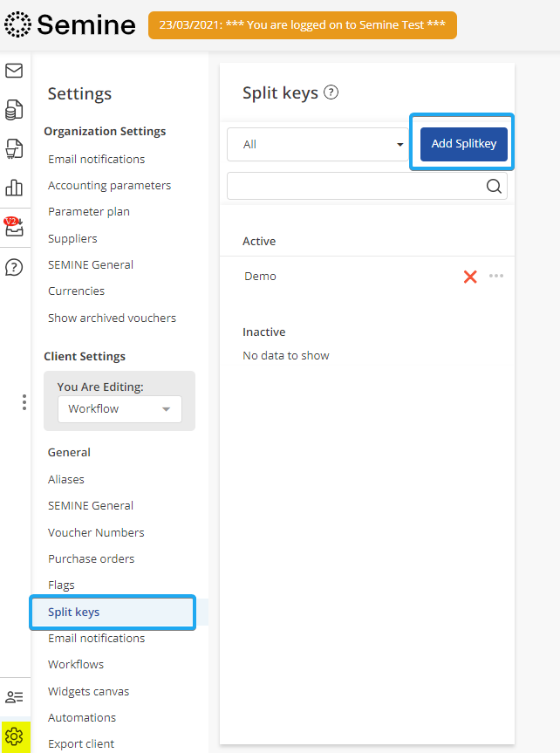
Task: Open the bar chart reports icon
Action: (14, 187)
